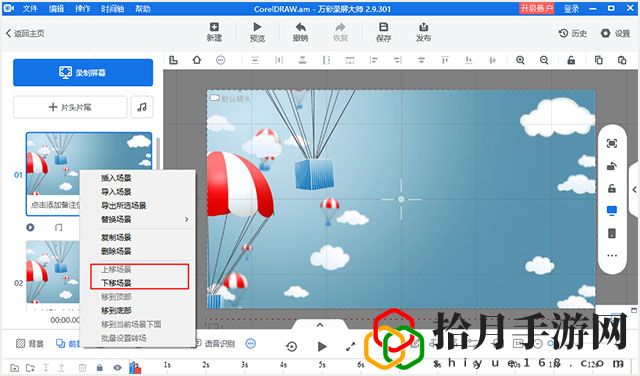The height and width of the screenshot is (376, 640).
Task: Click the fit-to-screen focus icon in right panel
Action: [611, 143]
